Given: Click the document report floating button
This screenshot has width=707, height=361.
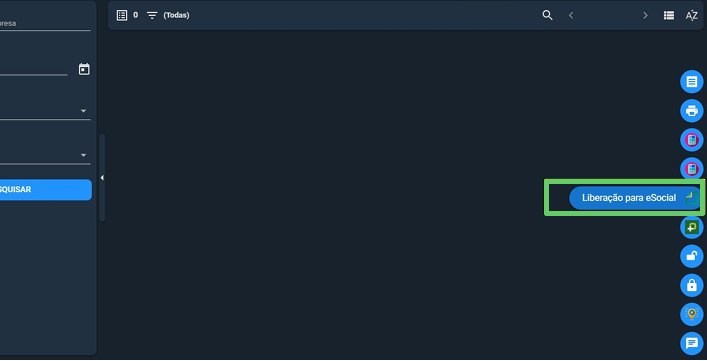Looking at the screenshot, I should pos(692,82).
